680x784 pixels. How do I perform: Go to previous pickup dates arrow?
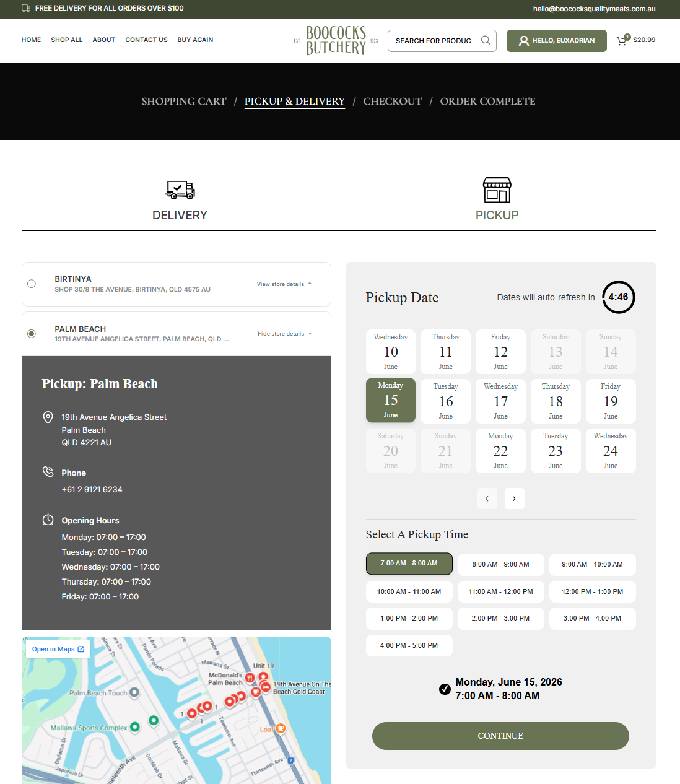(487, 499)
